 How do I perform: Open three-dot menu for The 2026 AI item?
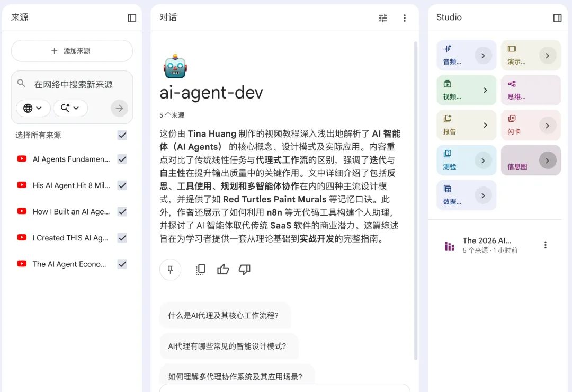pos(546,245)
